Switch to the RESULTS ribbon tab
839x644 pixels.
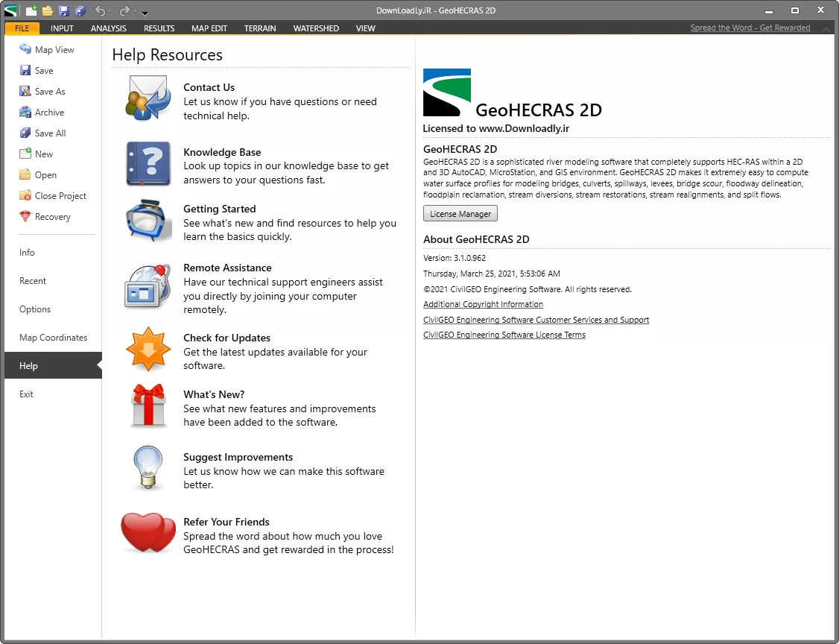pos(159,28)
